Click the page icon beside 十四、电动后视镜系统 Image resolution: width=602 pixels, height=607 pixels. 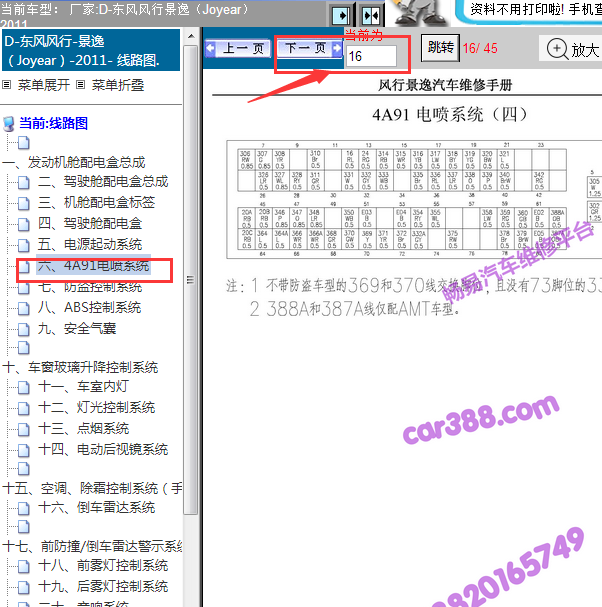pyautogui.click(x=24, y=450)
